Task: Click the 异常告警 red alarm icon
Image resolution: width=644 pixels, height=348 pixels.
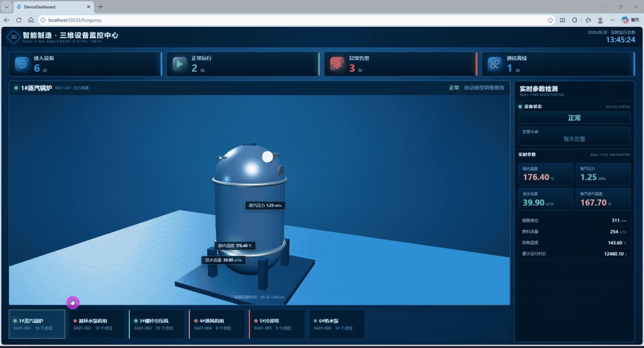Action: (337, 64)
